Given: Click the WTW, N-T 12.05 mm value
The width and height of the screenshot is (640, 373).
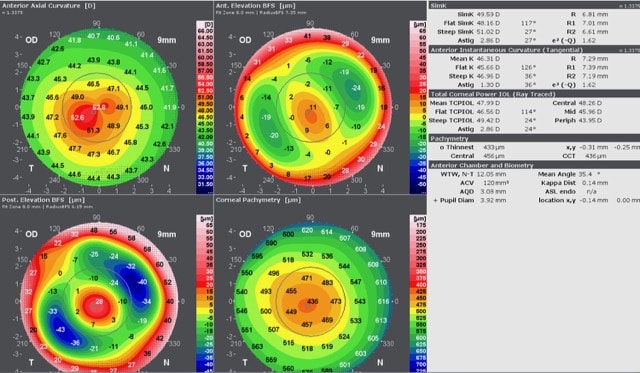Looking at the screenshot, I should pyautogui.click(x=491, y=174).
